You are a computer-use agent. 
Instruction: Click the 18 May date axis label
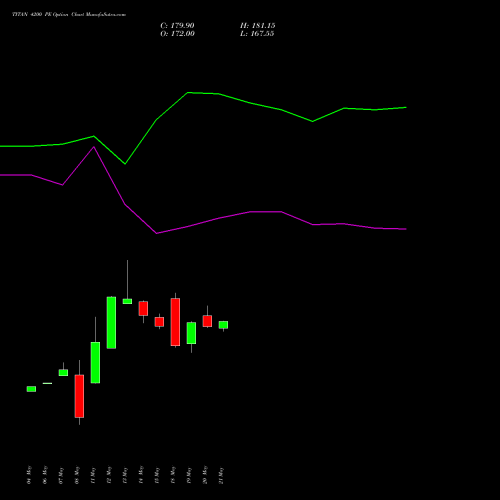tap(173, 475)
